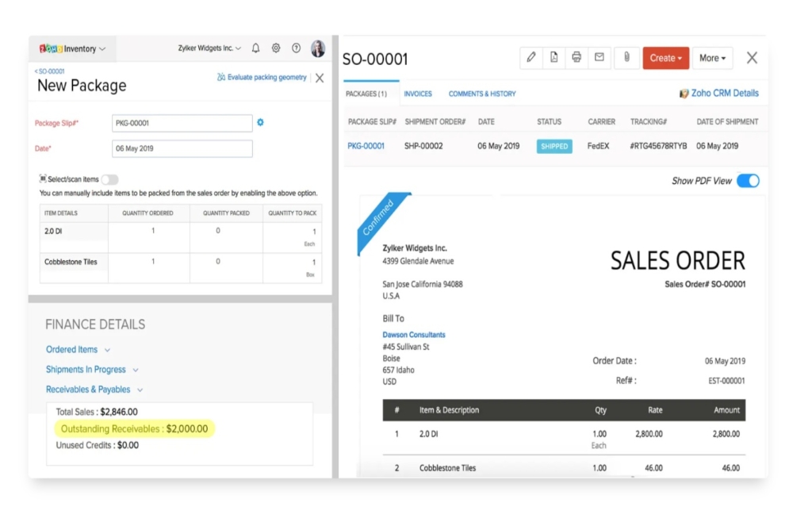Open the COMMENTS & HISTORY tab
This screenshot has width=812, height=522.
point(482,93)
